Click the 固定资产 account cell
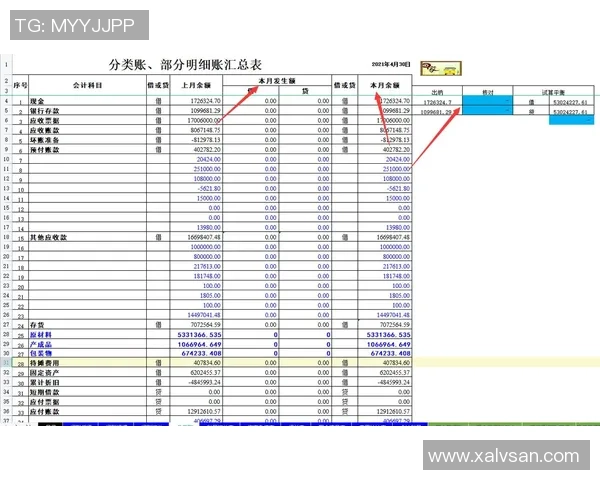Image resolution: width=600 pixels, height=480 pixels. 88,373
